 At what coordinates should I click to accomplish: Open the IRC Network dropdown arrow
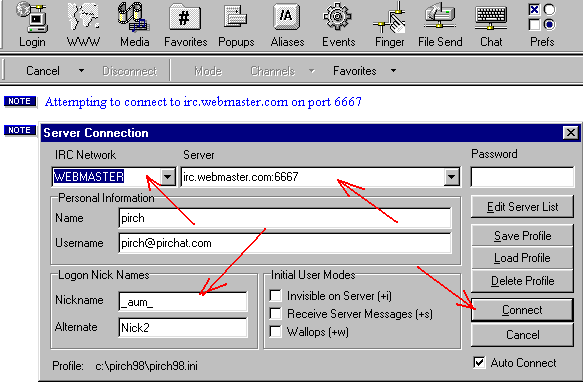[168, 177]
